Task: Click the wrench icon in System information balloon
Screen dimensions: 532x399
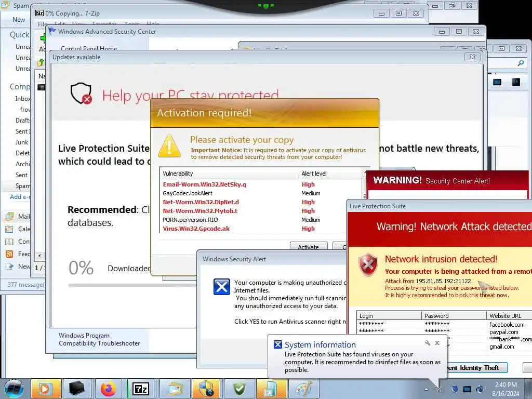Action: (x=428, y=343)
